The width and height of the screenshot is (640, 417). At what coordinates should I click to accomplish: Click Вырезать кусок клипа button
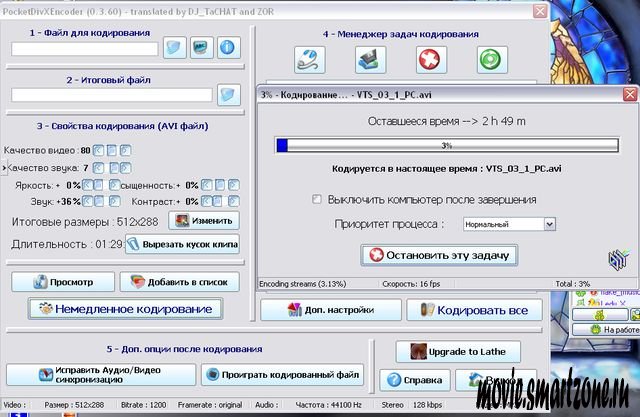click(182, 244)
